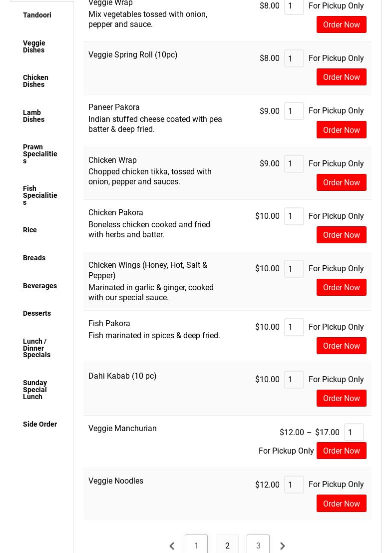Switch to the Beverages category
The width and height of the screenshot is (392, 553).
point(40,286)
